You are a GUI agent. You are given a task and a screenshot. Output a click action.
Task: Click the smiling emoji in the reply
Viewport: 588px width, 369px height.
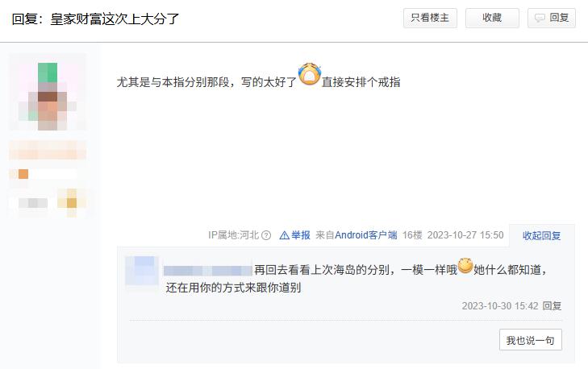tap(465, 265)
